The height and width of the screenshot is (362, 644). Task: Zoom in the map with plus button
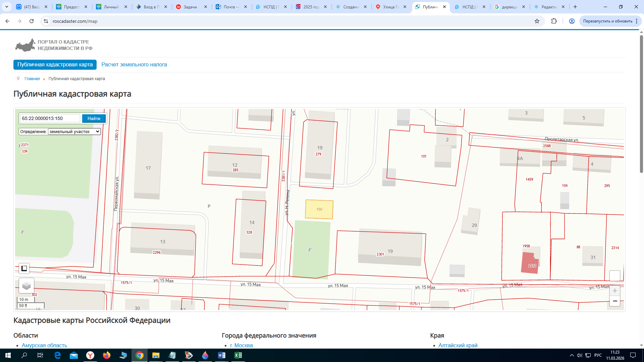pos(614,291)
